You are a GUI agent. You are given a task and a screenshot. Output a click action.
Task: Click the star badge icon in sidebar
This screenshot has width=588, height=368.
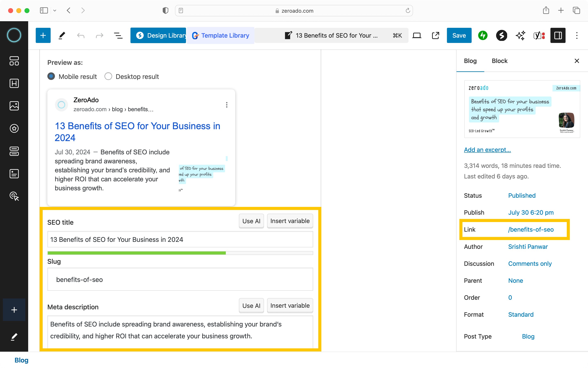tap(14, 128)
